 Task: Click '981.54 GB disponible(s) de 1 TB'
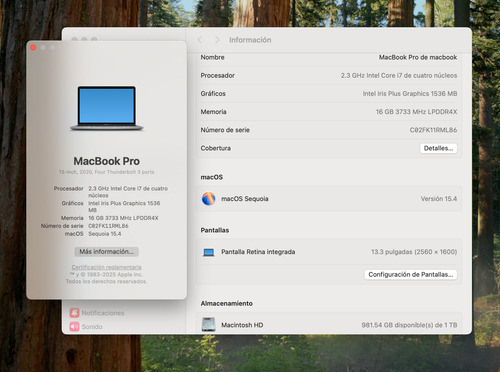409,325
